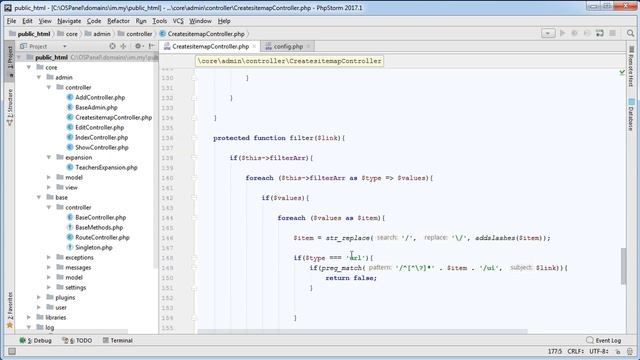This screenshot has height=360, width=640.
Task: Click the Search Everywhere magnifier icon
Action: pos(630,33)
